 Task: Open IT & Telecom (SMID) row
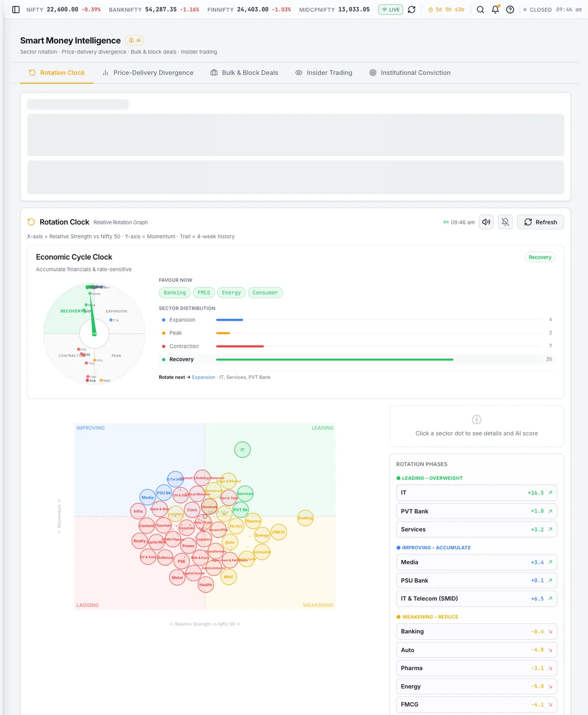click(476, 599)
